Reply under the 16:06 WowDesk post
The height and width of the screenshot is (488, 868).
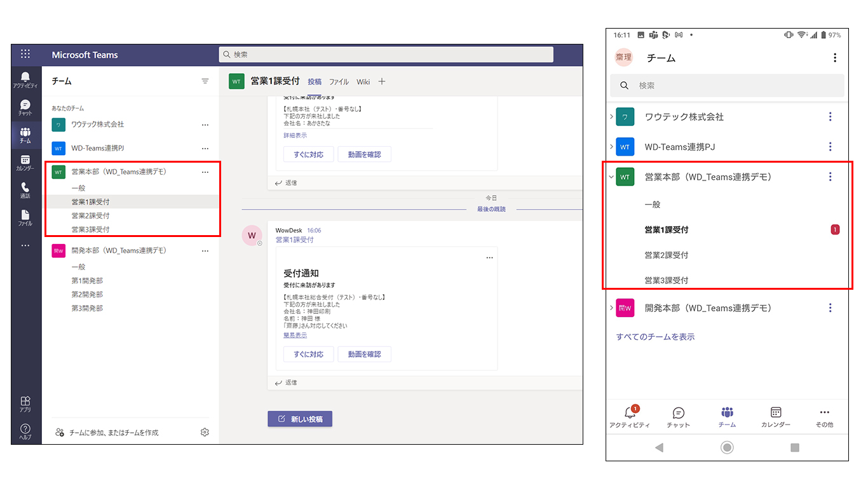tap(286, 383)
